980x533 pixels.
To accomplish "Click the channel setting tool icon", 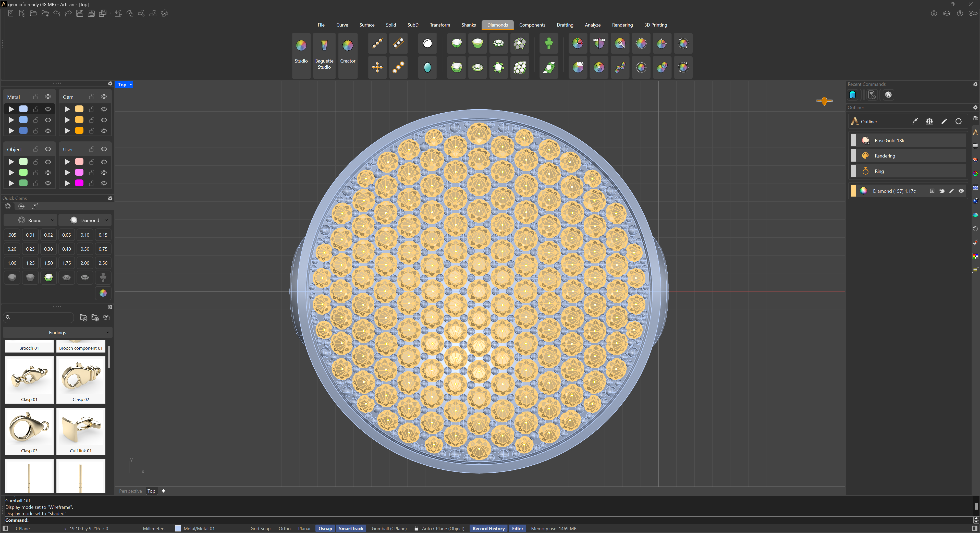I will [x=549, y=67].
